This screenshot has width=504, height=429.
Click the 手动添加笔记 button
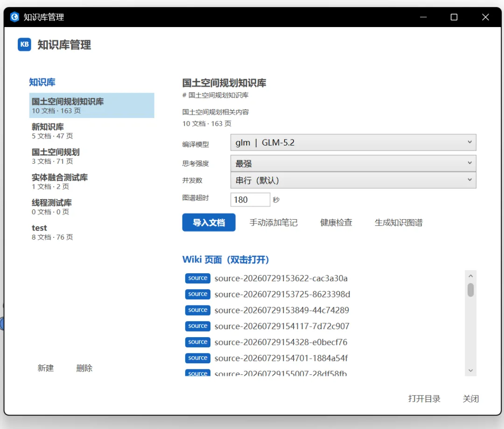[x=273, y=222]
